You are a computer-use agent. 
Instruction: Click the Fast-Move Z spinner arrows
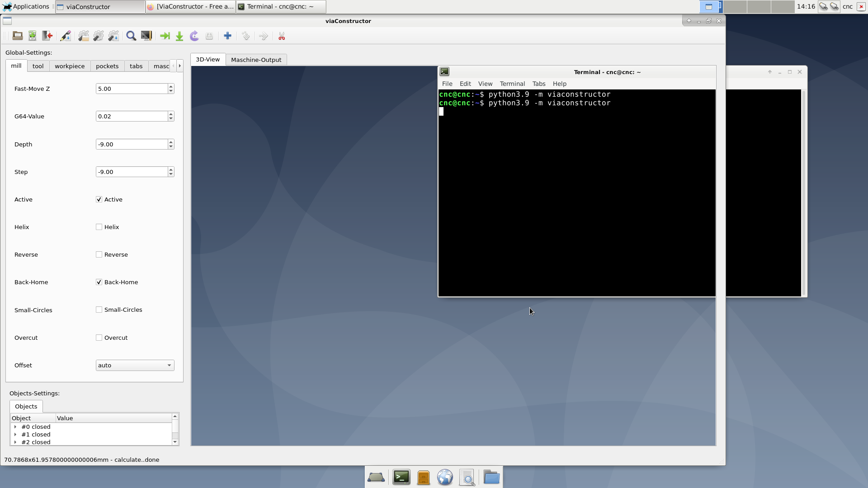coord(171,89)
